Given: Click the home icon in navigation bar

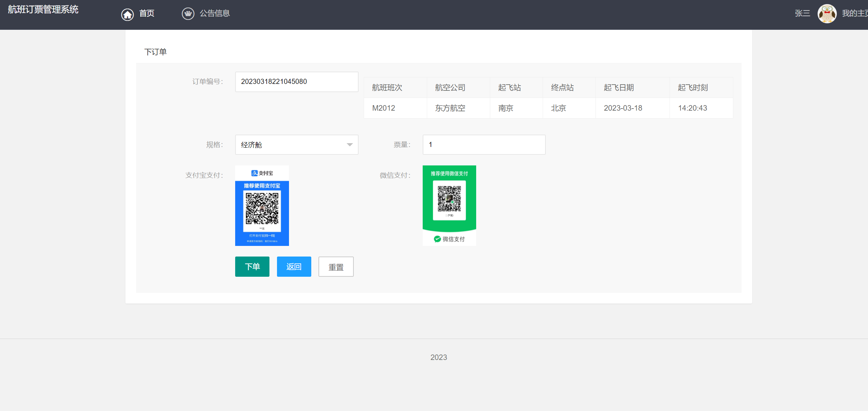Looking at the screenshot, I should tap(128, 14).
